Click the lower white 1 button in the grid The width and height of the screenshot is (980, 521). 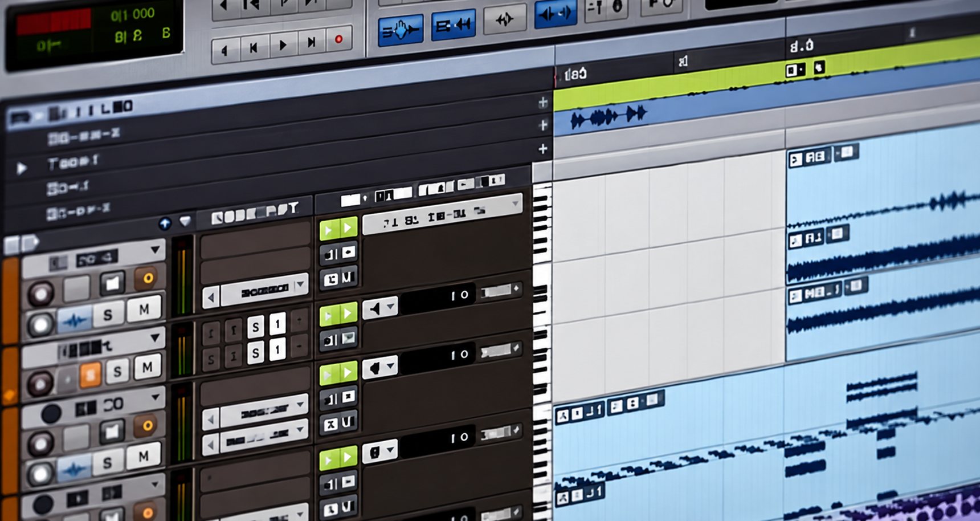(x=277, y=349)
